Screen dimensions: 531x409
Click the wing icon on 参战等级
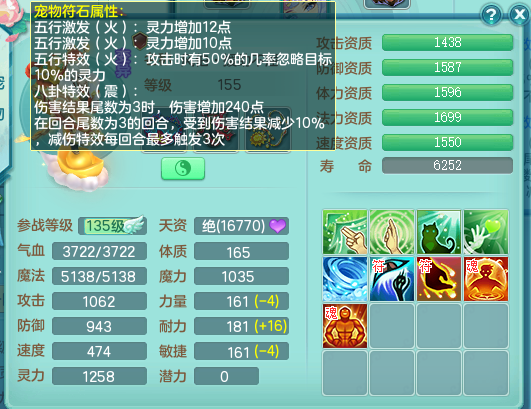tap(134, 225)
